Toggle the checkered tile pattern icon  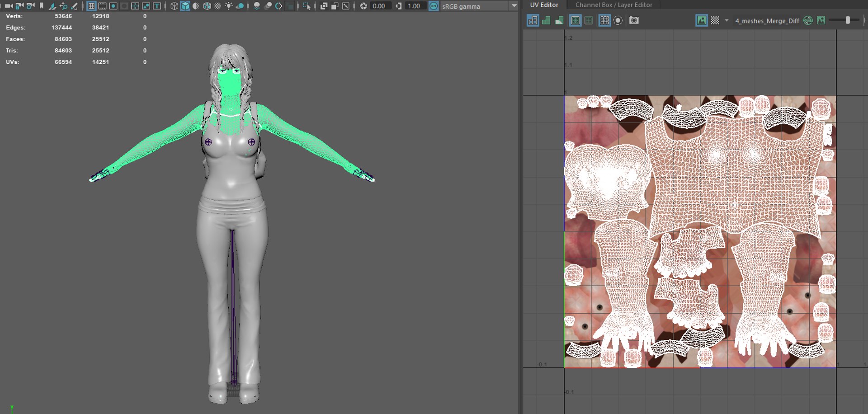coord(715,20)
